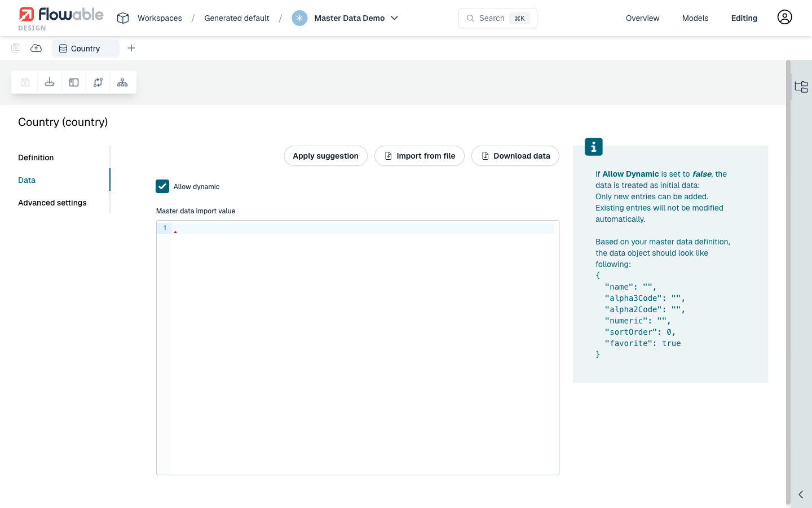Click Import from file button
Image resolution: width=812 pixels, height=508 pixels.
click(420, 156)
